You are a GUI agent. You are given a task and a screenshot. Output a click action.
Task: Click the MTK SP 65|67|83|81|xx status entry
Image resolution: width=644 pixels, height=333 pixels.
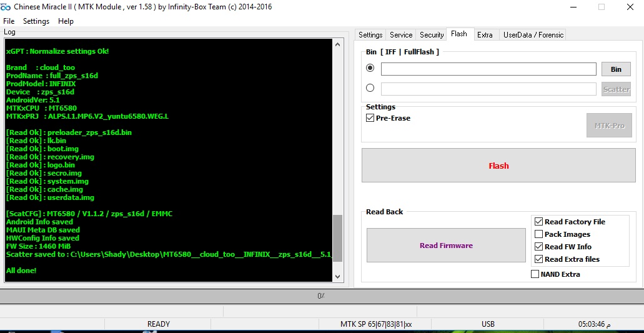(376, 324)
